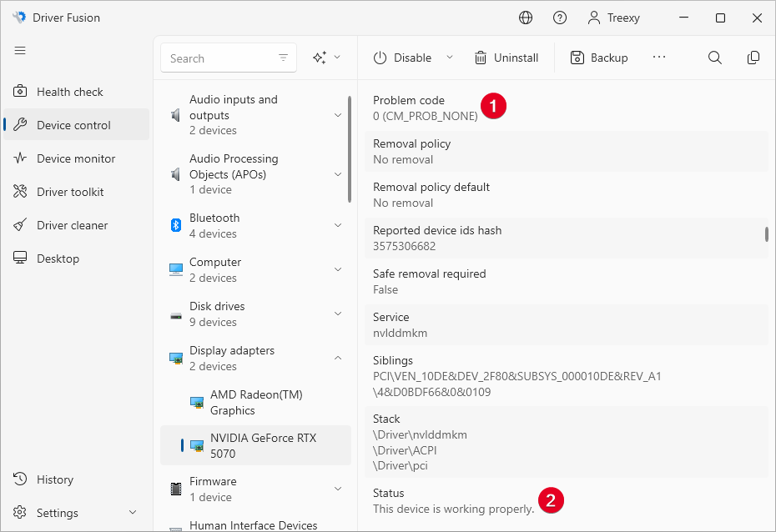
Task: Go to Device monitor
Action: pyautogui.click(x=76, y=158)
